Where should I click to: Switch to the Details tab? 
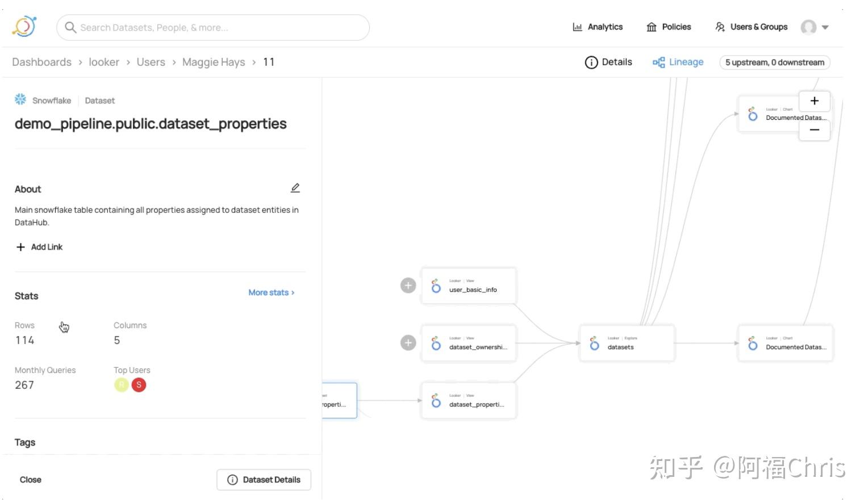[x=616, y=62]
